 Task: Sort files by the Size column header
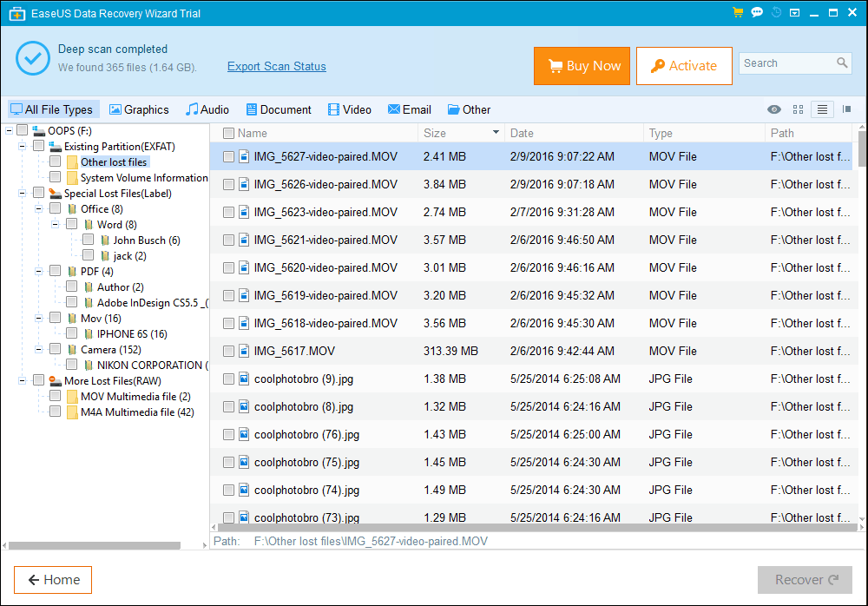click(x=461, y=133)
